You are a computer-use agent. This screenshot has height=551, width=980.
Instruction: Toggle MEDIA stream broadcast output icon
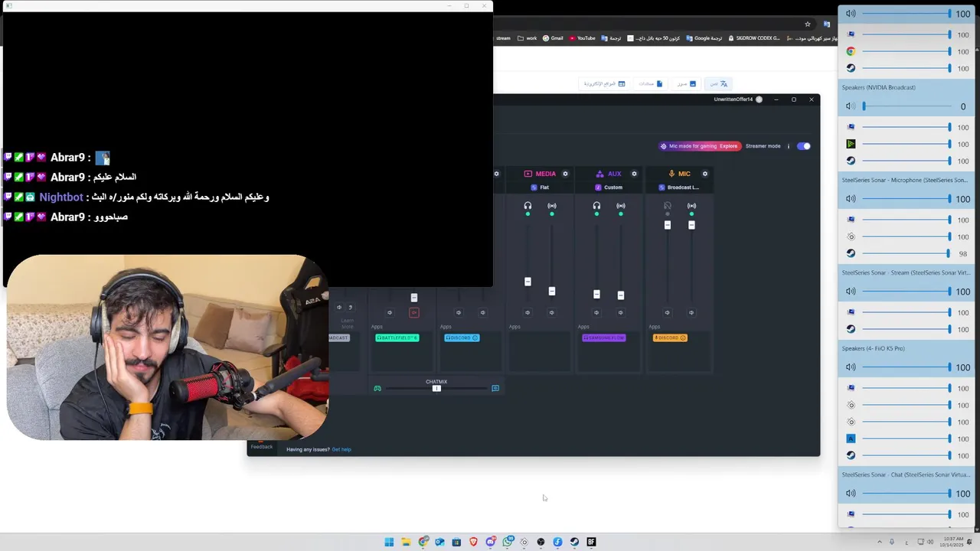(x=552, y=206)
